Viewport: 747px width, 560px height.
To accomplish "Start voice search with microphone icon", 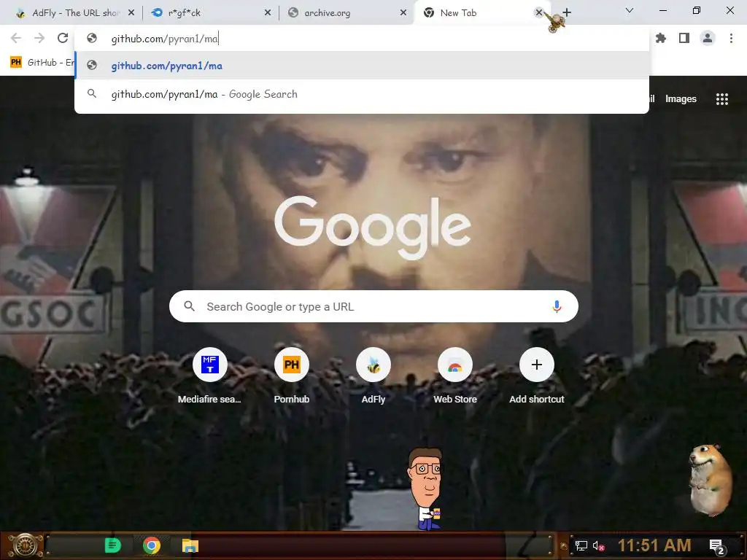I will click(557, 306).
